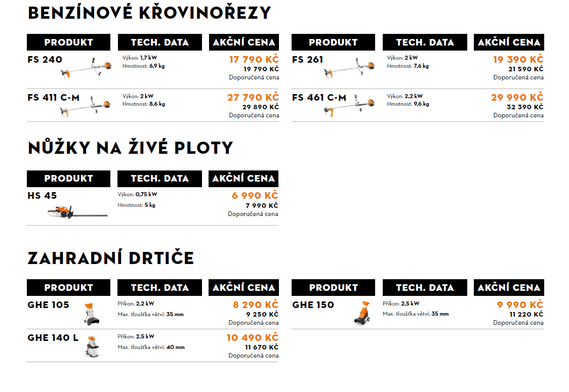569x392 pixels.
Task: Click the Benzínové křovinořezy heading
Action: [149, 13]
